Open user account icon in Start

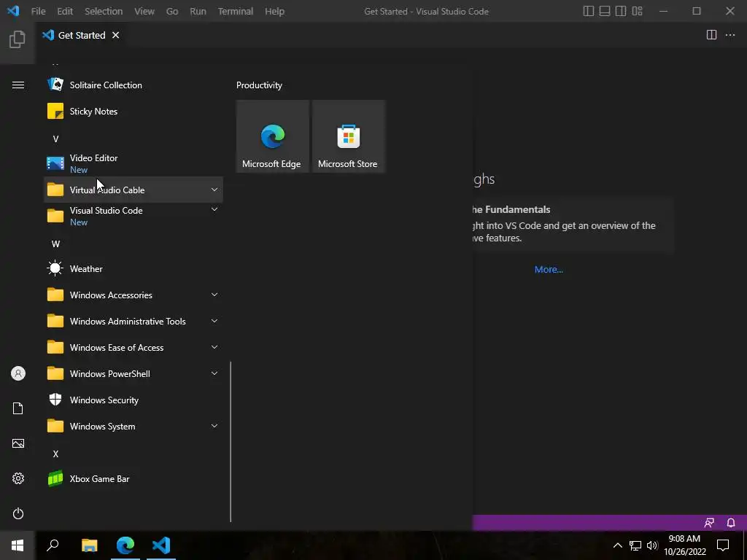18,373
